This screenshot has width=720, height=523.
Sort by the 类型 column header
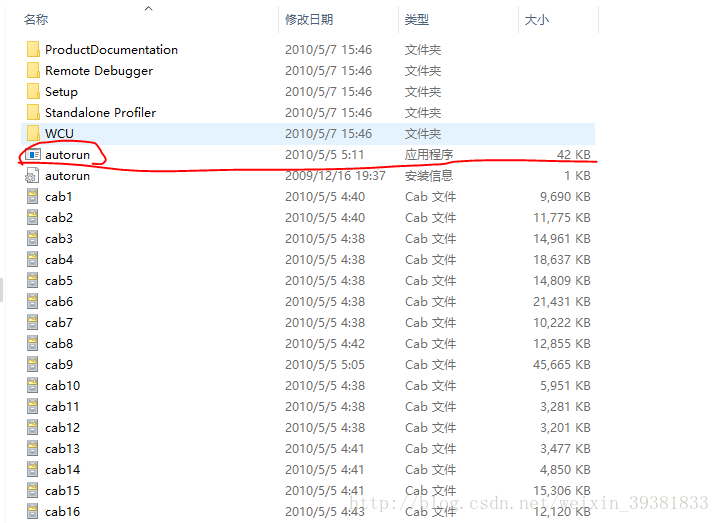point(416,20)
